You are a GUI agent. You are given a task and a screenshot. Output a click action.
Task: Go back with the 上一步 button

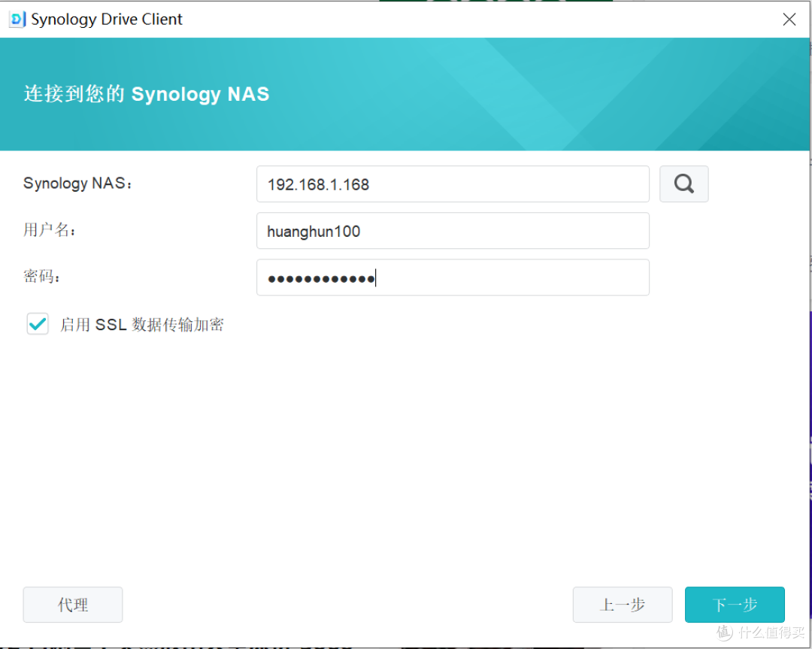tap(623, 605)
